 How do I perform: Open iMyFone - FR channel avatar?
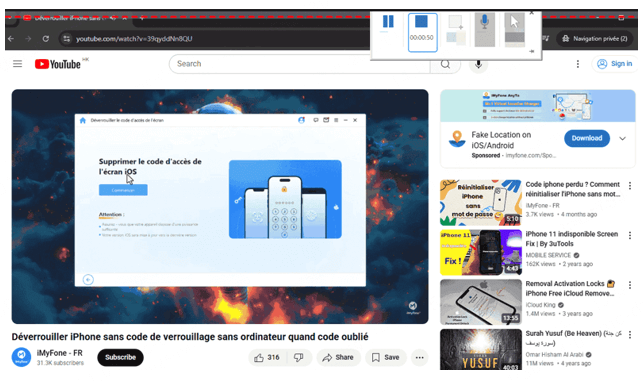(x=21, y=357)
